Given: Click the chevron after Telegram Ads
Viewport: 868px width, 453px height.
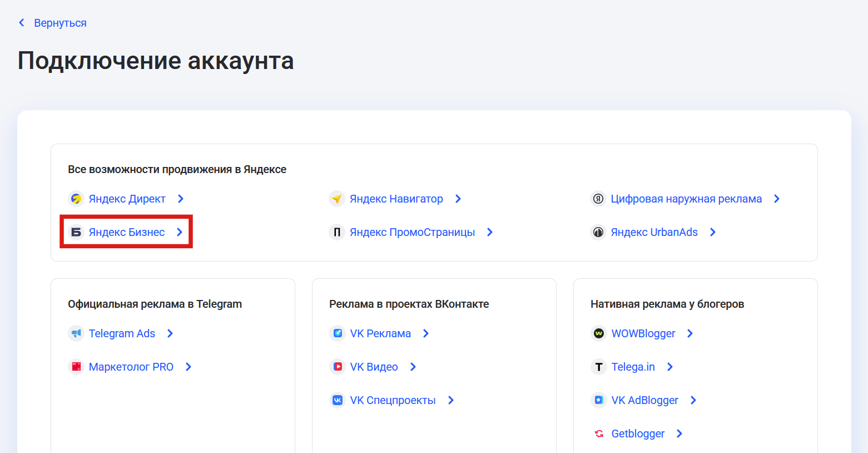Looking at the screenshot, I should [170, 333].
